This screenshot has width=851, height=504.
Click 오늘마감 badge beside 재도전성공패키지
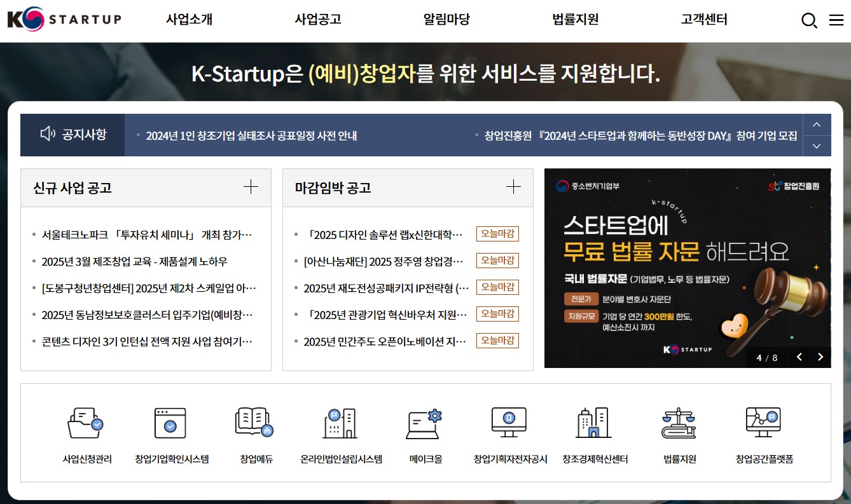[497, 287]
